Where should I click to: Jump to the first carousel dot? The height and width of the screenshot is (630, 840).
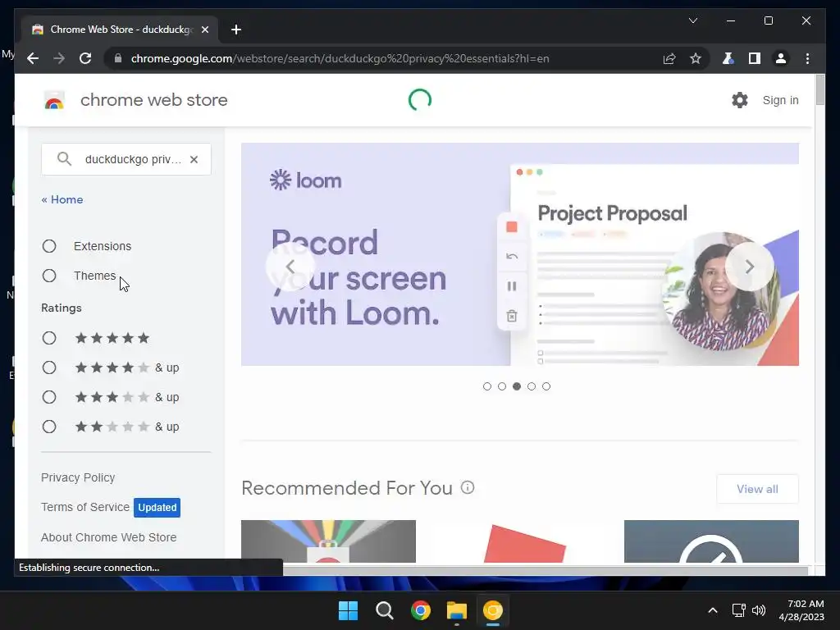(x=487, y=386)
